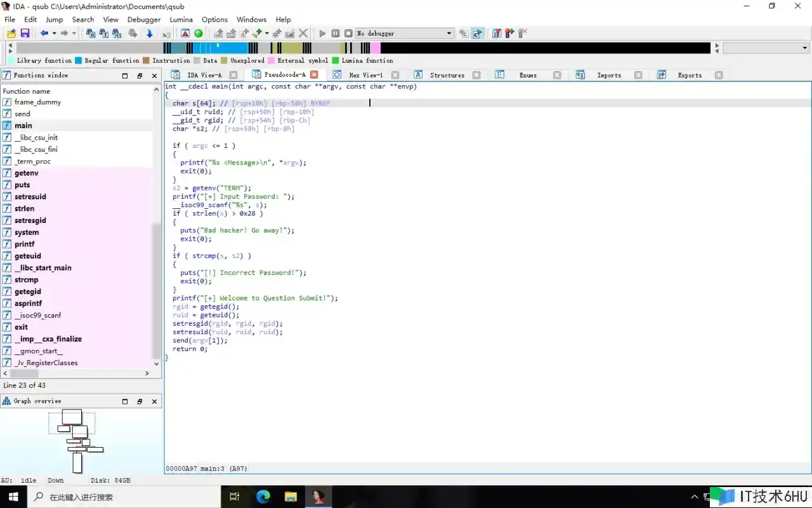Open the debugger selection dropdown
Screen dimensions: 812x508
click(x=449, y=33)
